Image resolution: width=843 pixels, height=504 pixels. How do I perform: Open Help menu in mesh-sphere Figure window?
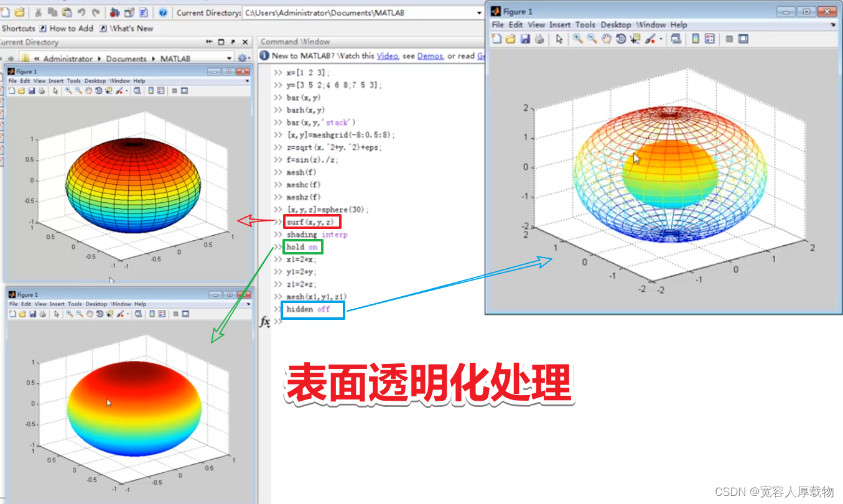[679, 25]
